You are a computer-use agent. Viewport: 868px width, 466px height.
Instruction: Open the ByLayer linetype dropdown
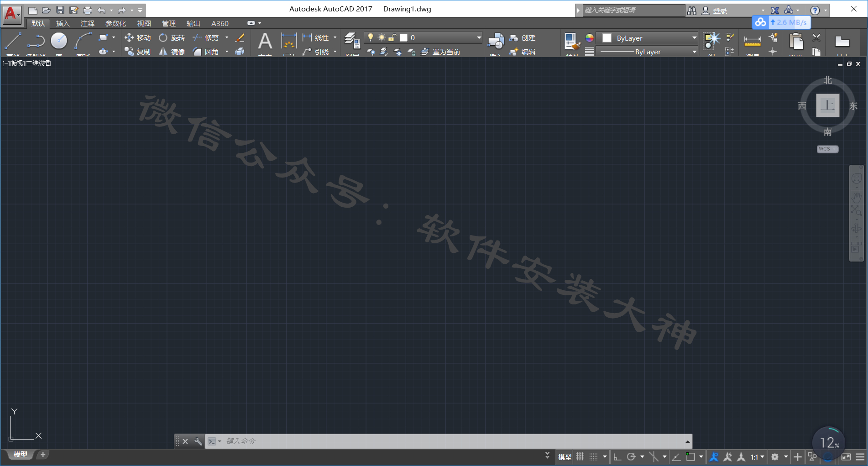648,52
